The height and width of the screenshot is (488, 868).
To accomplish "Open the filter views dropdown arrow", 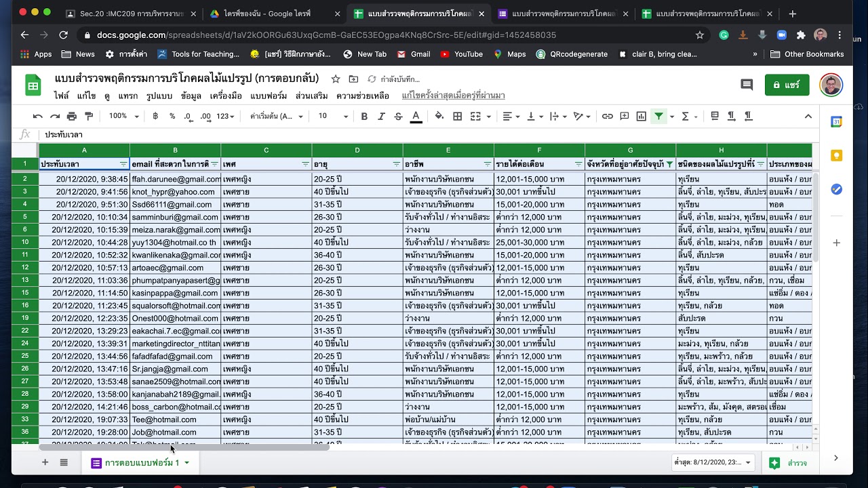I will pos(672,117).
